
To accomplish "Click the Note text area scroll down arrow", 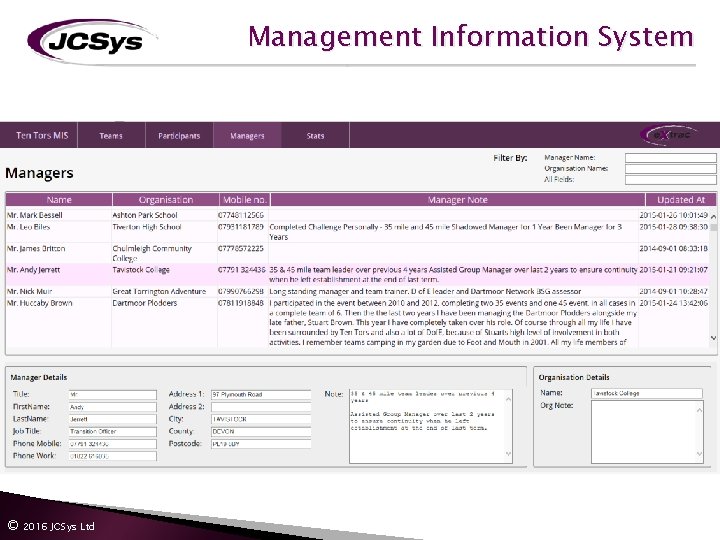I will [508, 454].
